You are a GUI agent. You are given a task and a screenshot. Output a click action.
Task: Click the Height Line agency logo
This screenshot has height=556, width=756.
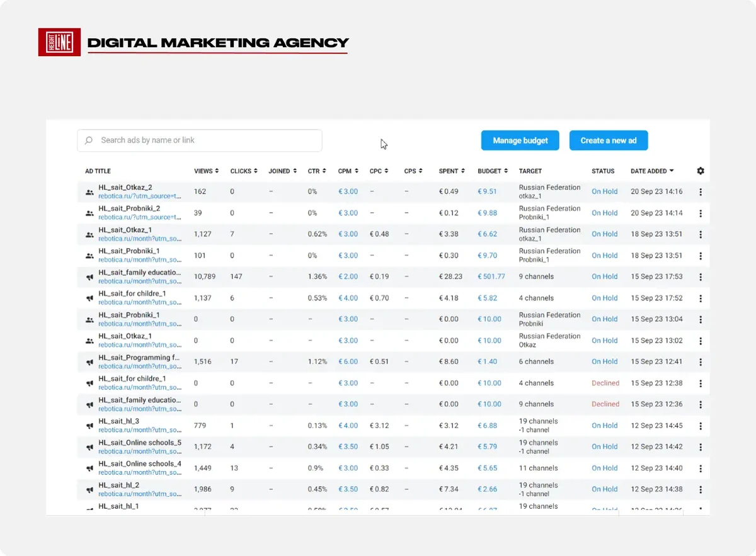[59, 42]
